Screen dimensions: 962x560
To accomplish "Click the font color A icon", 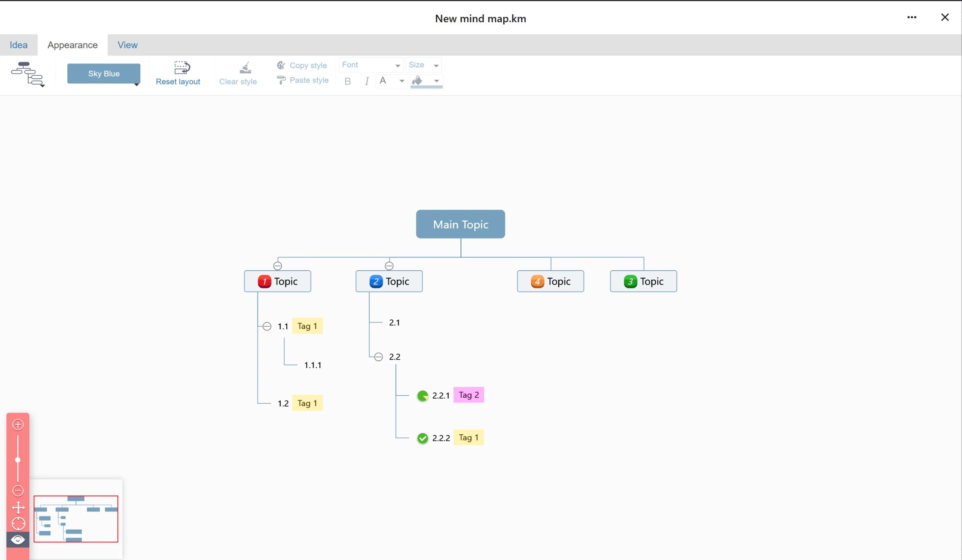I will point(383,81).
